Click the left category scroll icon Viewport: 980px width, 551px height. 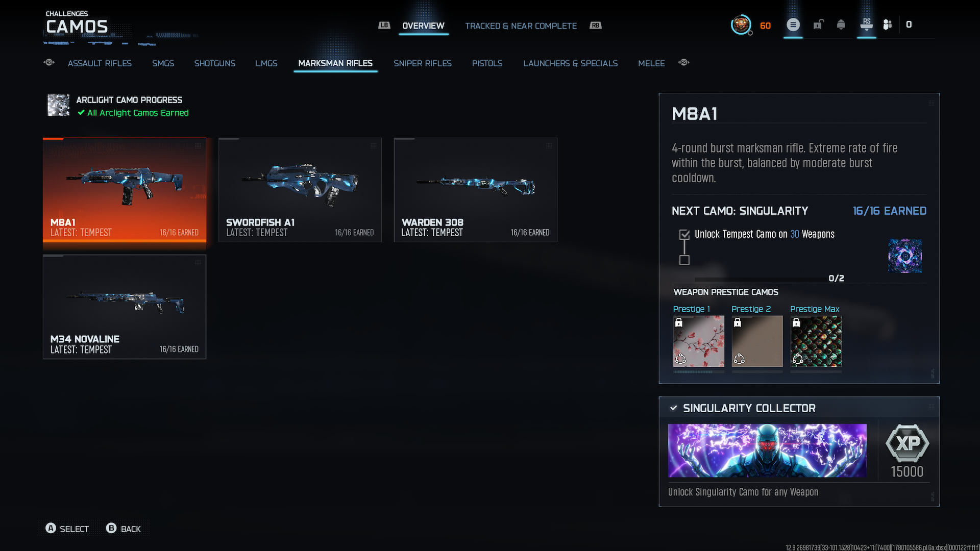(x=49, y=62)
